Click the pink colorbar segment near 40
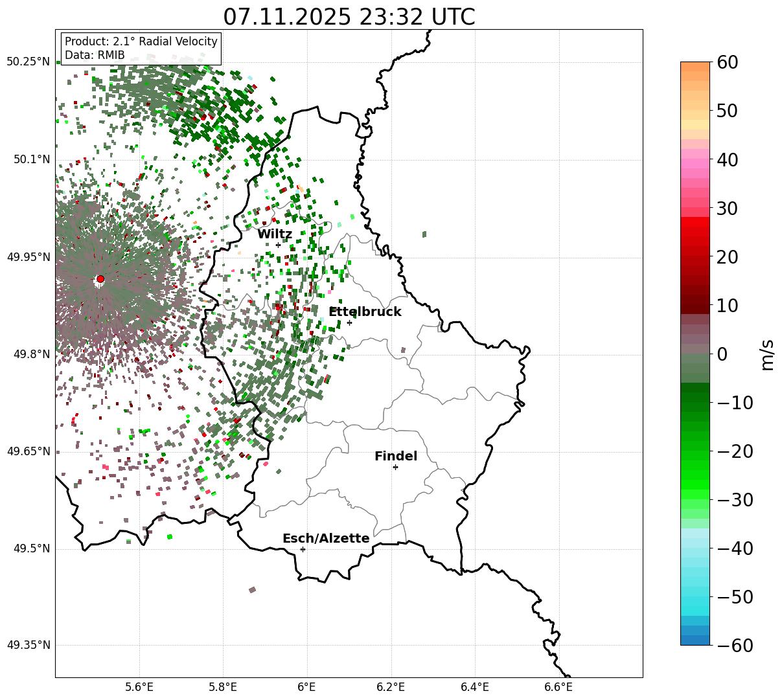782x700 pixels. [x=695, y=164]
